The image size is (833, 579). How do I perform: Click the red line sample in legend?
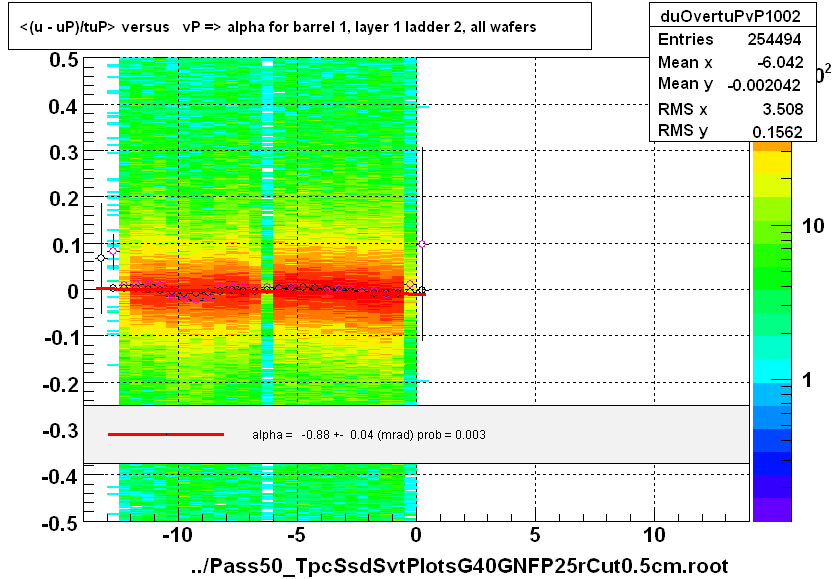tap(166, 435)
